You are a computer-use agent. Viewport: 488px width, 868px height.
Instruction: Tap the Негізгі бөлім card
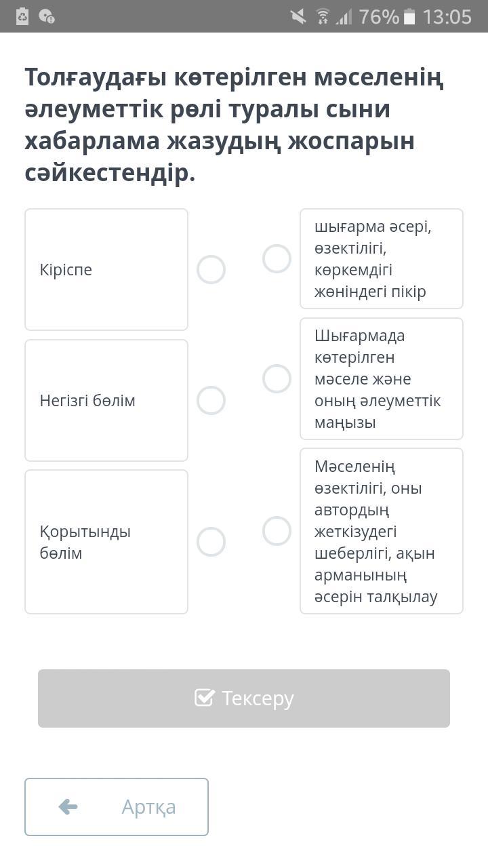tap(106, 400)
